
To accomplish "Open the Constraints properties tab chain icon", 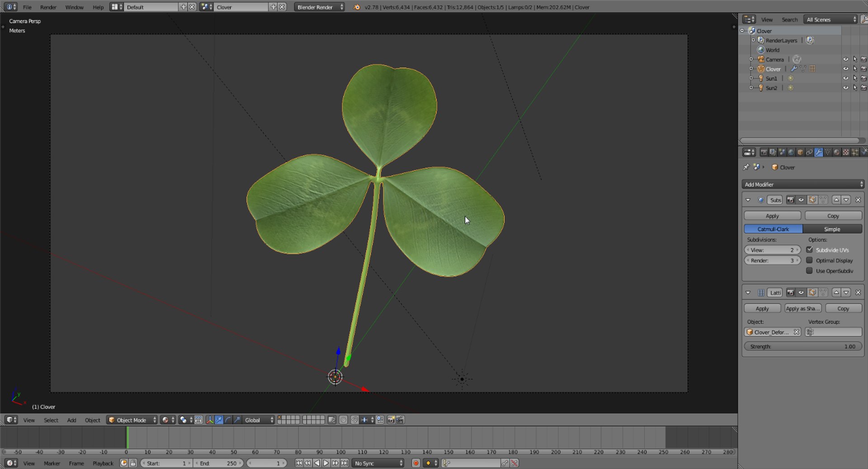I will click(809, 152).
